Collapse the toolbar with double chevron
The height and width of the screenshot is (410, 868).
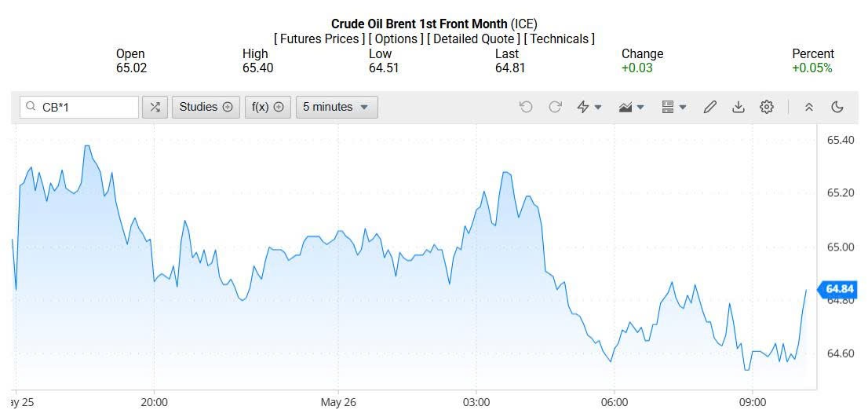pos(809,107)
